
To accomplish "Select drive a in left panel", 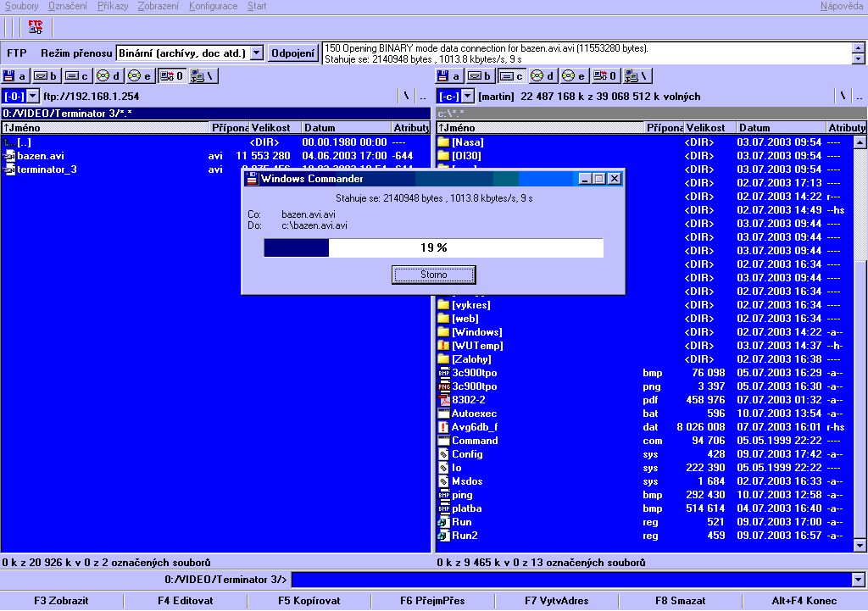I will pos(16,76).
